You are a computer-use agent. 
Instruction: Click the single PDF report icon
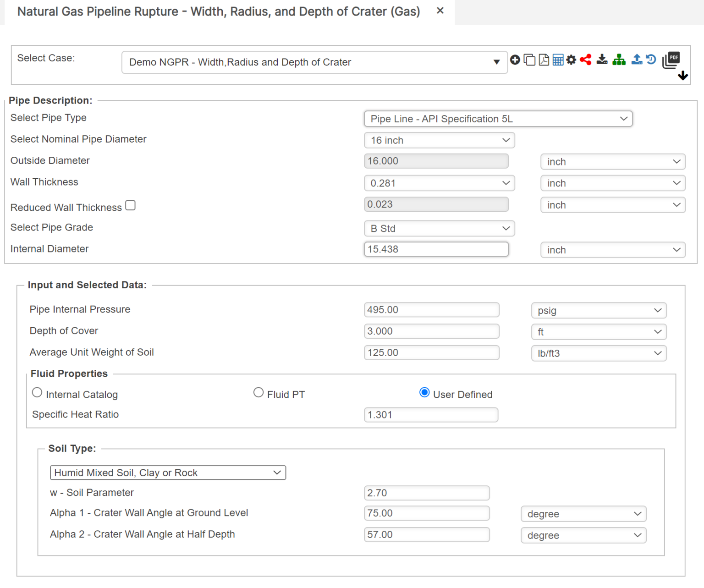pos(544,60)
